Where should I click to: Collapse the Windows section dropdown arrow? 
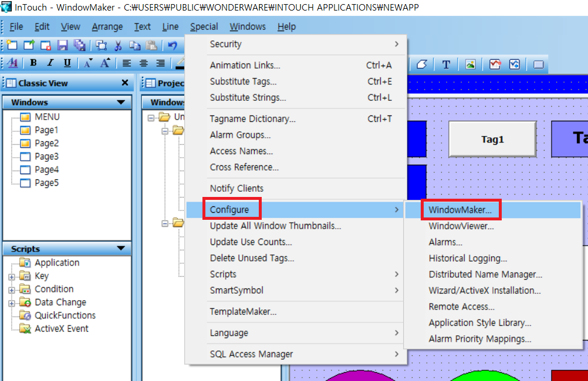coord(121,102)
